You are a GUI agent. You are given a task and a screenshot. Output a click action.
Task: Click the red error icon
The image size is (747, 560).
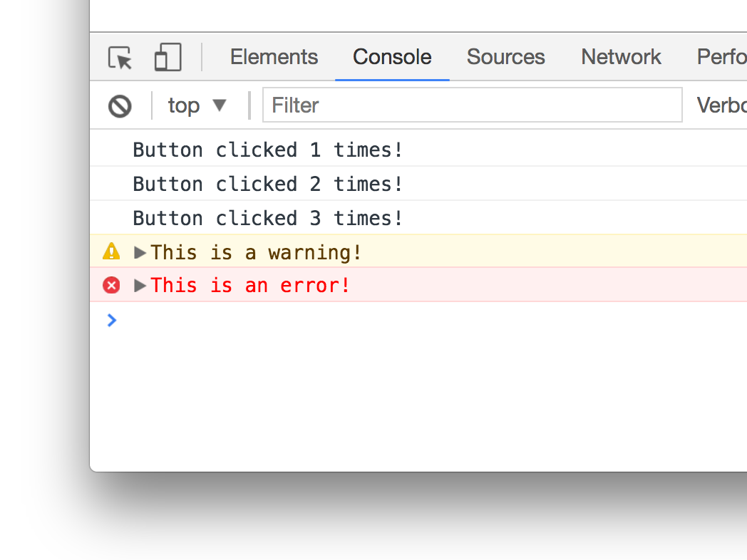[111, 285]
